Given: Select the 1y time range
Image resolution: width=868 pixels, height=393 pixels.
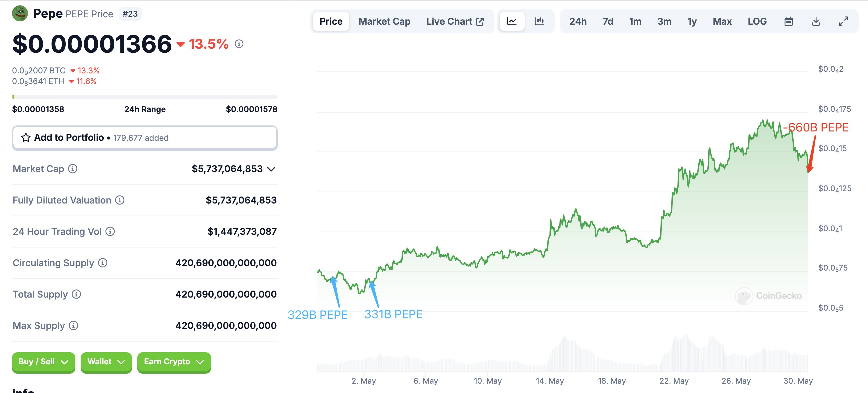Looking at the screenshot, I should pos(692,22).
